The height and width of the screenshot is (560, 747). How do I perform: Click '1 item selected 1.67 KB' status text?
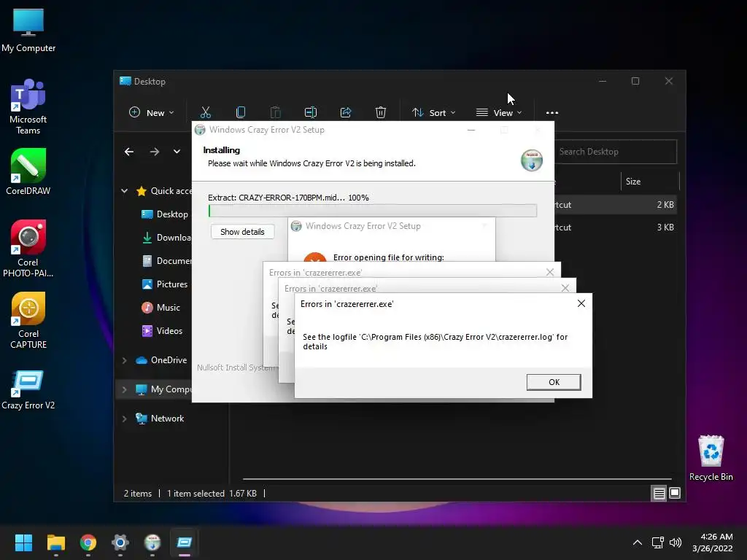coord(212,494)
